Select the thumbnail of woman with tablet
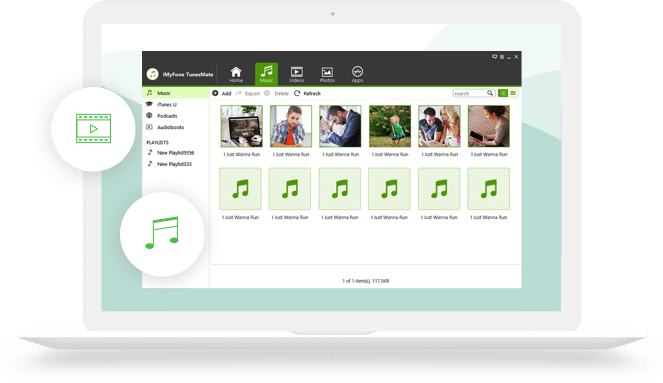This screenshot has width=663, height=383. click(489, 126)
